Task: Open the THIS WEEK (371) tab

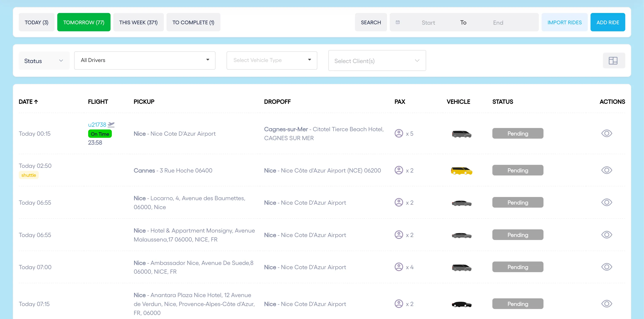Action: click(x=138, y=22)
